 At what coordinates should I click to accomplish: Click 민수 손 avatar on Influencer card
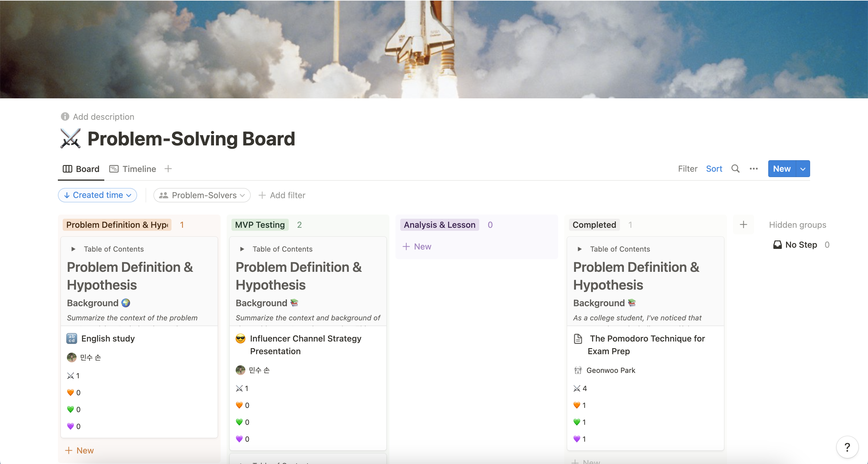(x=241, y=370)
